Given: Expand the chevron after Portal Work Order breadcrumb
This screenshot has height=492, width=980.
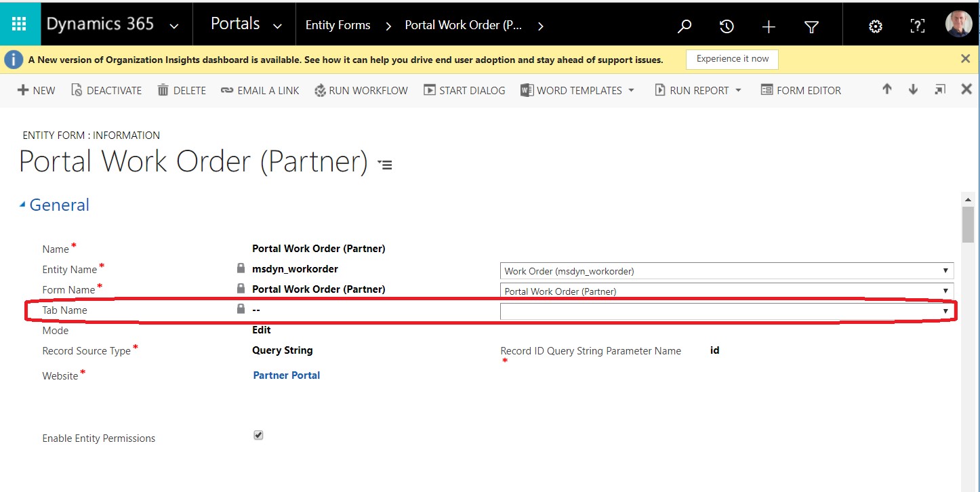Looking at the screenshot, I should tap(540, 26).
